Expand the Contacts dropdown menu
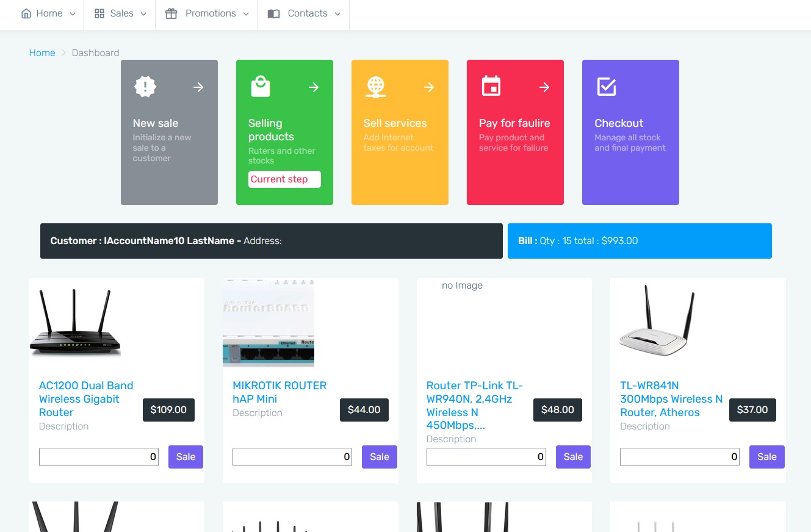 pyautogui.click(x=304, y=13)
